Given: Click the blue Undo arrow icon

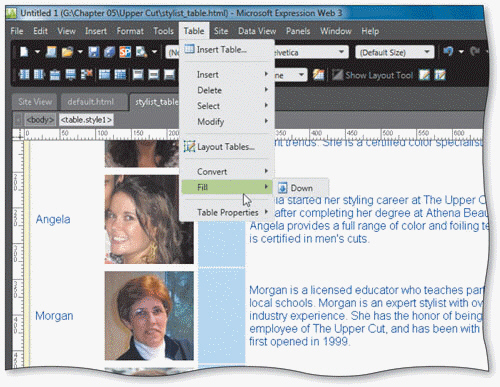Looking at the screenshot, I should [448, 52].
